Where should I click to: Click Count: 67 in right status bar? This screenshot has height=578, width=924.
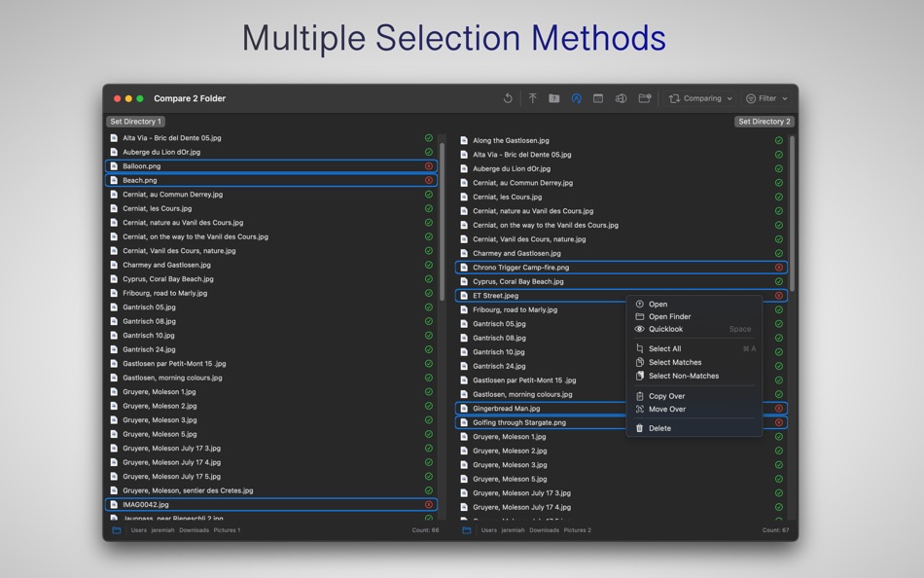click(775, 530)
